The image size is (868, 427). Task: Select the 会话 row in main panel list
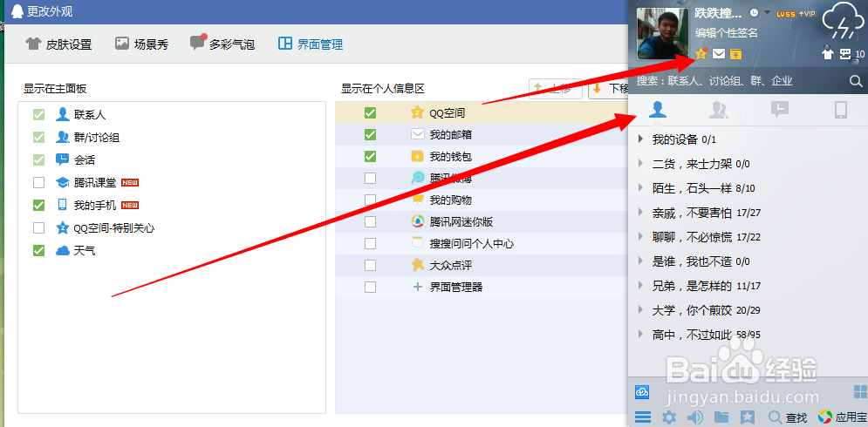click(172, 159)
